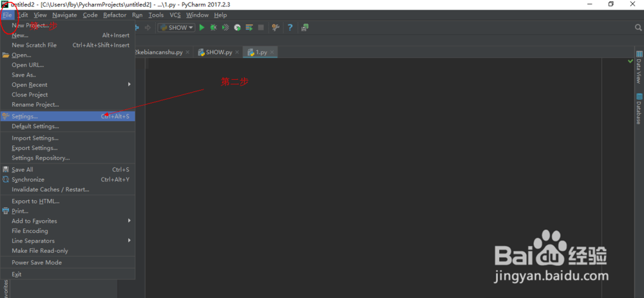The width and height of the screenshot is (644, 298).
Task: Open the concurrency diagram run icon
Action: tap(249, 28)
